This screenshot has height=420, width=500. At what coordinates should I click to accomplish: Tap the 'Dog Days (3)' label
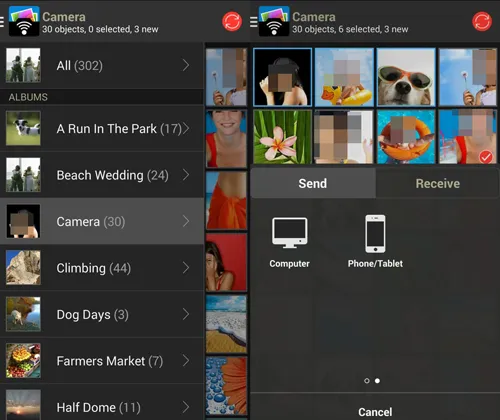pyautogui.click(x=92, y=315)
